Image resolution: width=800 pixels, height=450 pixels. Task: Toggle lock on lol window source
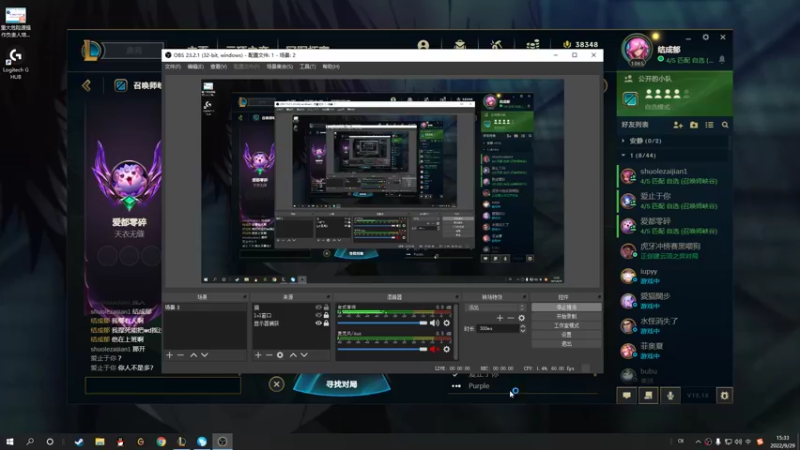point(326,315)
